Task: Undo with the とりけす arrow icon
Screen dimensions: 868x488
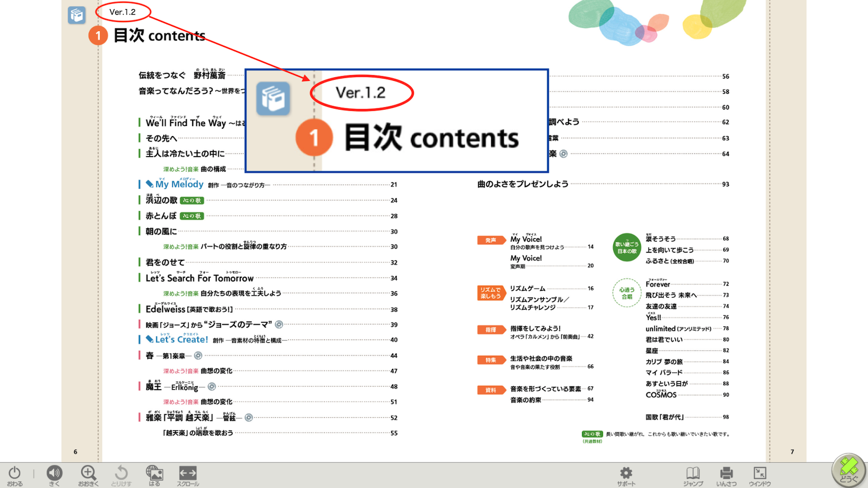Action: click(121, 474)
